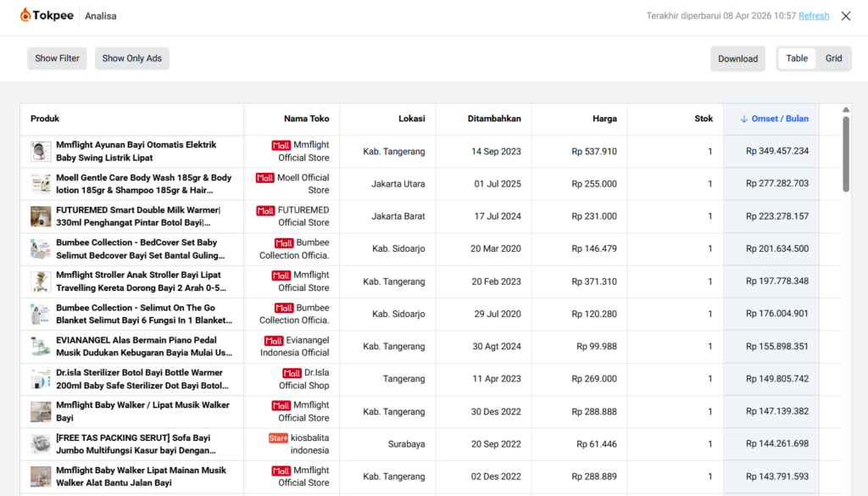Open Mmflight Stroller Anak Stroller Bayi title
Viewport: 868px width, 496px height.
coord(142,281)
